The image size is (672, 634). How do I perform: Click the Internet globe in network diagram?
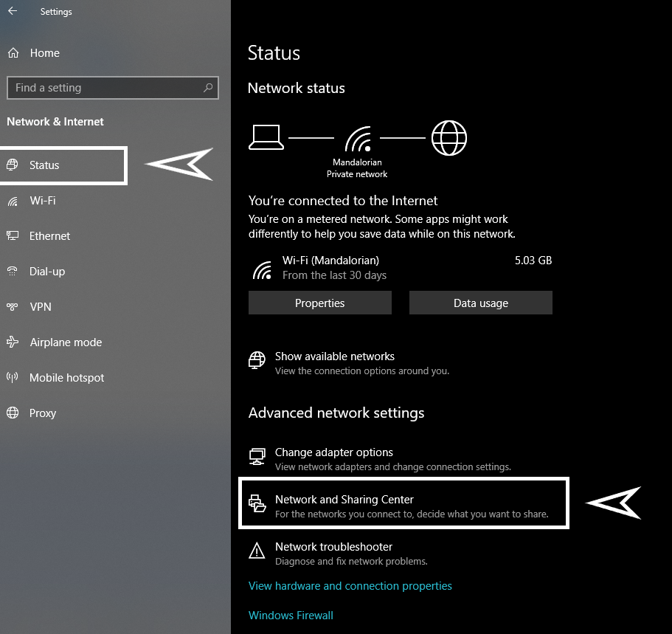[448, 138]
